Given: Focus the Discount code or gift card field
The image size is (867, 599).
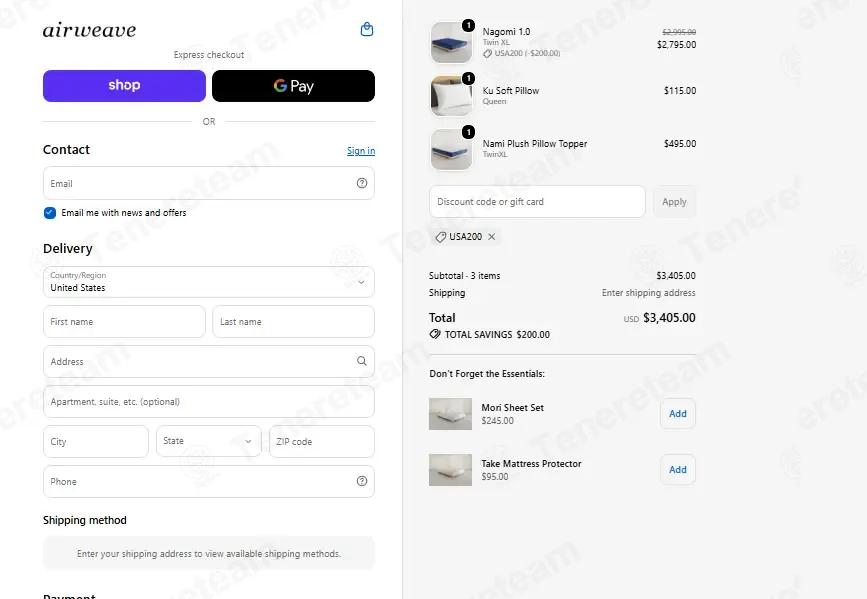Looking at the screenshot, I should 537,202.
